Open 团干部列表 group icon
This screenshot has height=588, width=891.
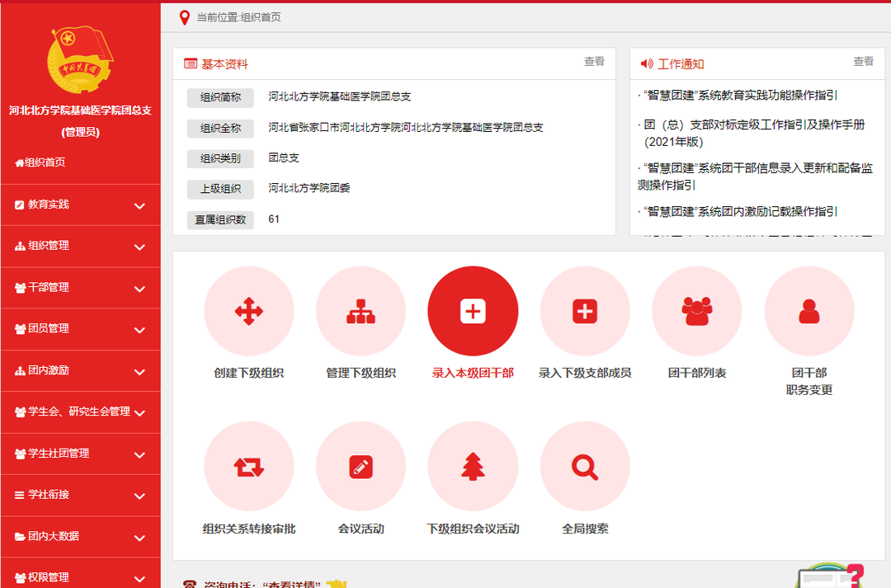point(696,312)
